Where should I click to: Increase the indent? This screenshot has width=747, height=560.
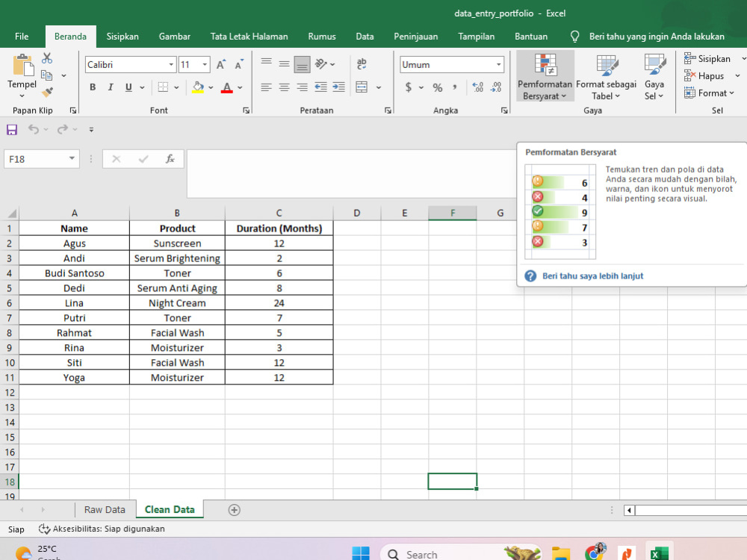pos(338,87)
